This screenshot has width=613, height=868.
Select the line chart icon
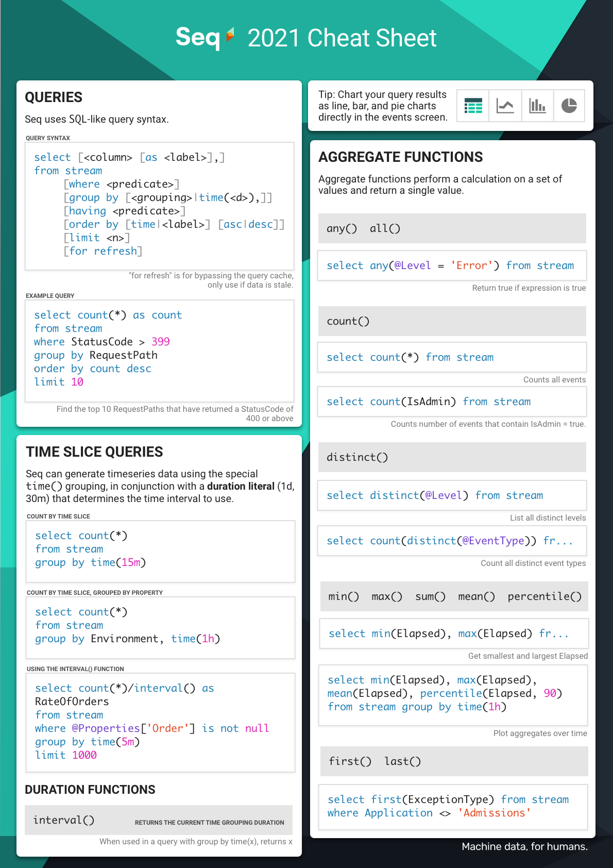point(505,106)
